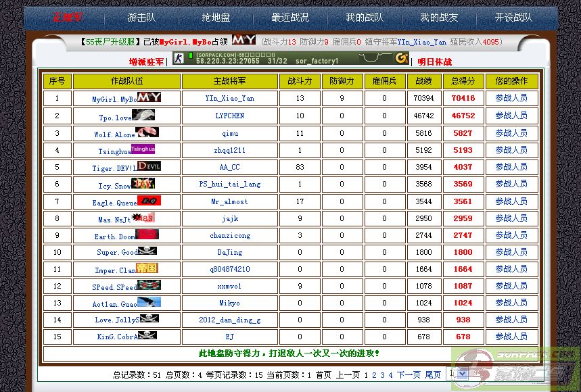Click the 增派驻军 link
The image size is (581, 392).
(147, 62)
